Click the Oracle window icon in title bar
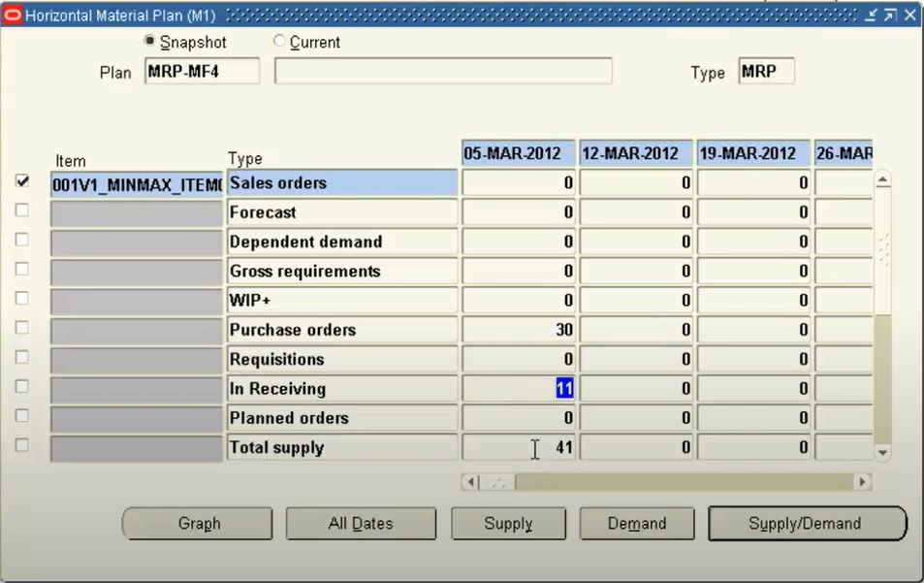 (x=13, y=16)
